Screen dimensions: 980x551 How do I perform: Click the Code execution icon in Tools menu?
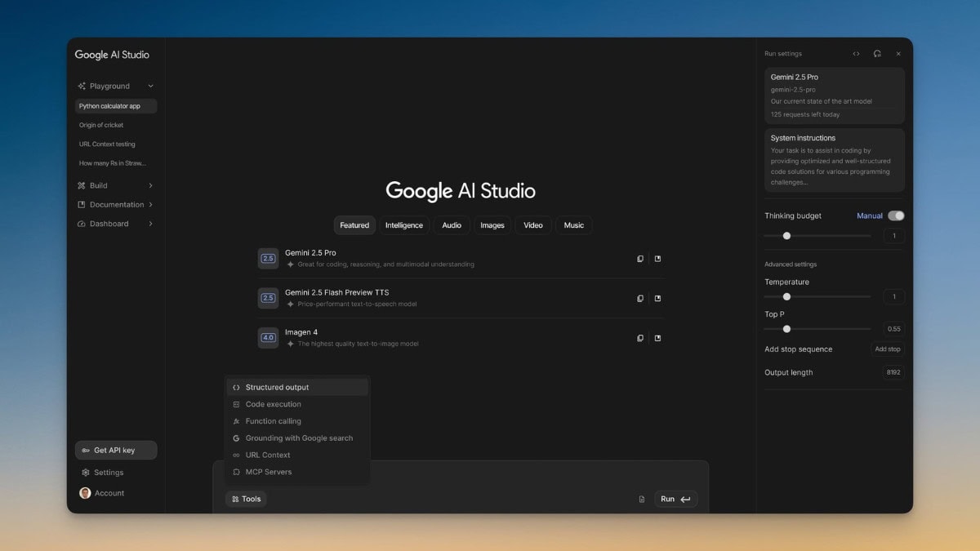[236, 404]
